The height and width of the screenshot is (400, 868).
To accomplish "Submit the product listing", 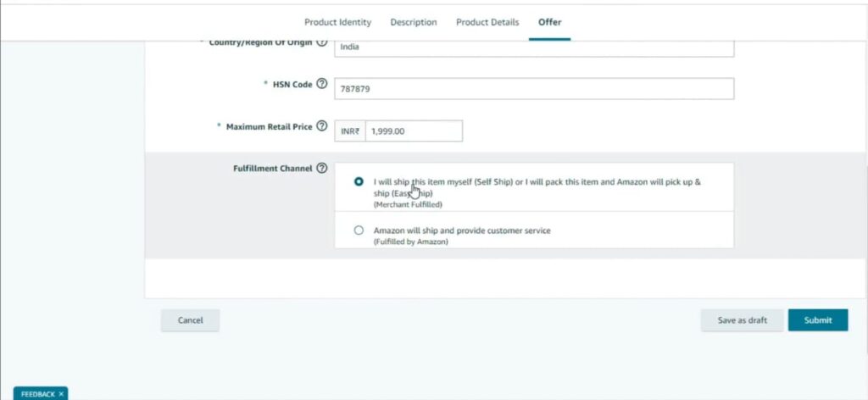I will point(818,319).
